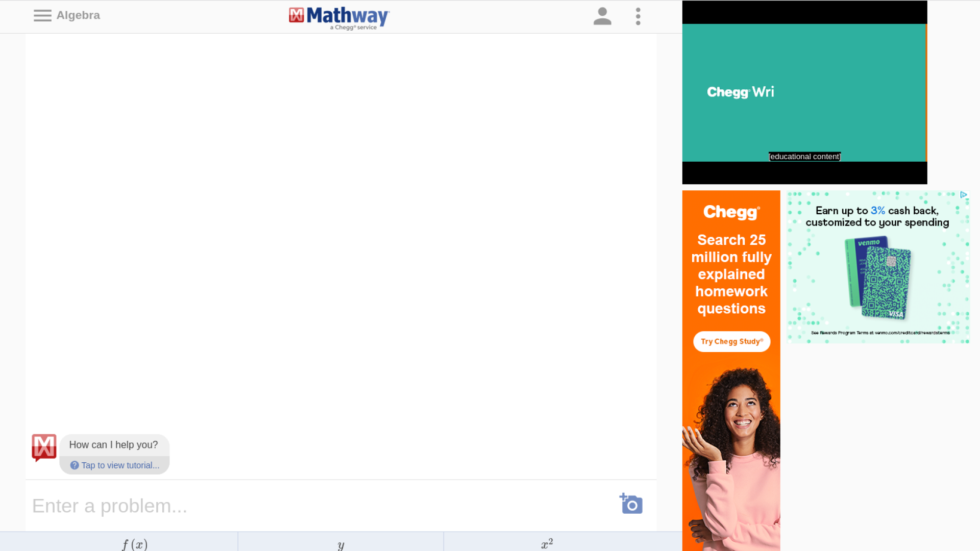Image resolution: width=980 pixels, height=551 pixels.
Task: Click the Chegg Writing teal video ad
Action: point(804,92)
